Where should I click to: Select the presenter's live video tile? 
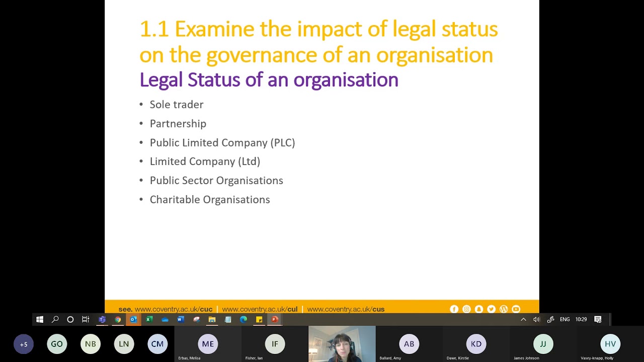click(x=342, y=344)
